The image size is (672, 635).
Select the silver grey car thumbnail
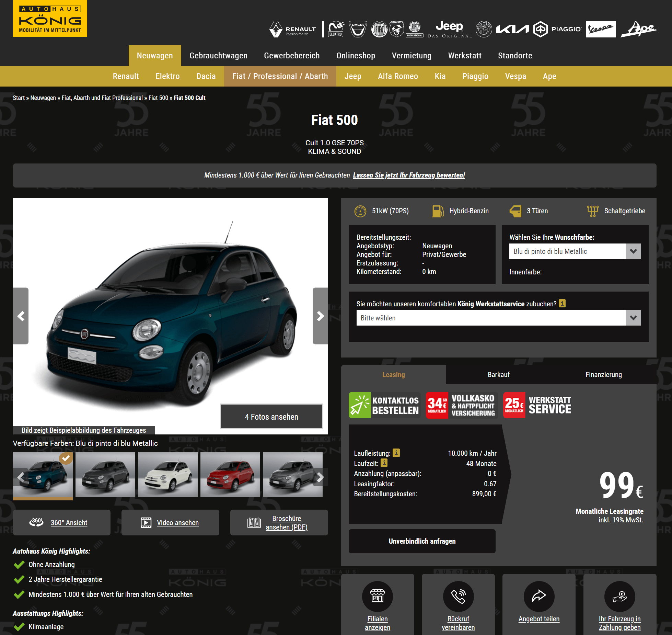click(293, 475)
